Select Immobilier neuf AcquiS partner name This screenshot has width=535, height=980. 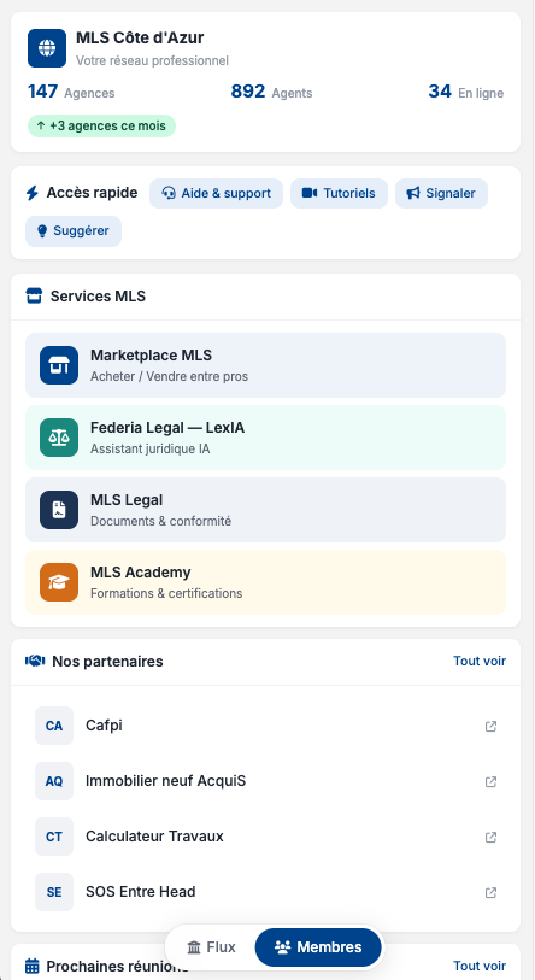click(x=166, y=781)
